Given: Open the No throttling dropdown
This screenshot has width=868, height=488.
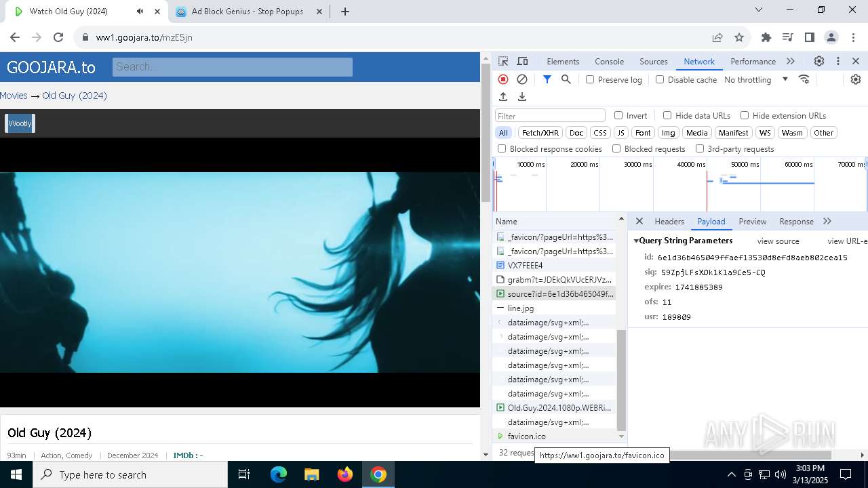Looking at the screenshot, I should 756,79.
